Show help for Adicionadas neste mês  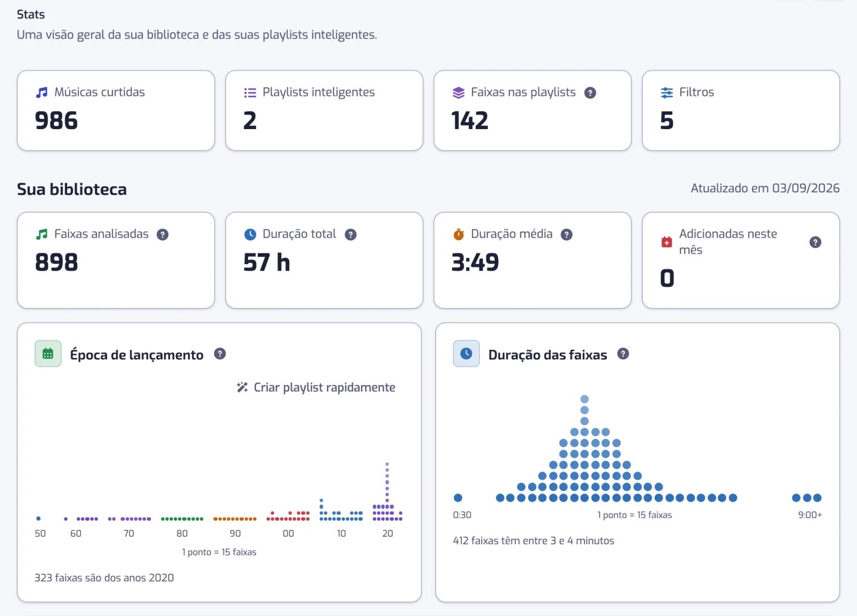pos(815,242)
